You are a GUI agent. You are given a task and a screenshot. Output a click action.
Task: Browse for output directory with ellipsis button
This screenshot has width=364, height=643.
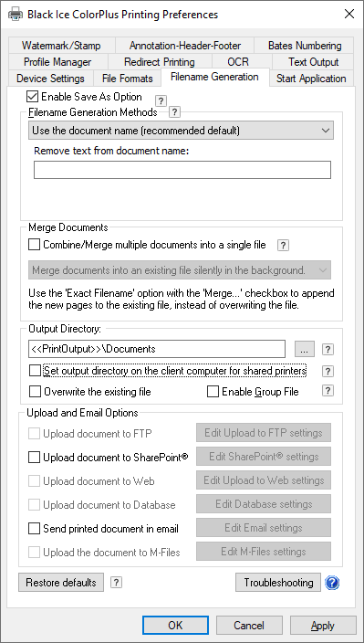(x=305, y=350)
